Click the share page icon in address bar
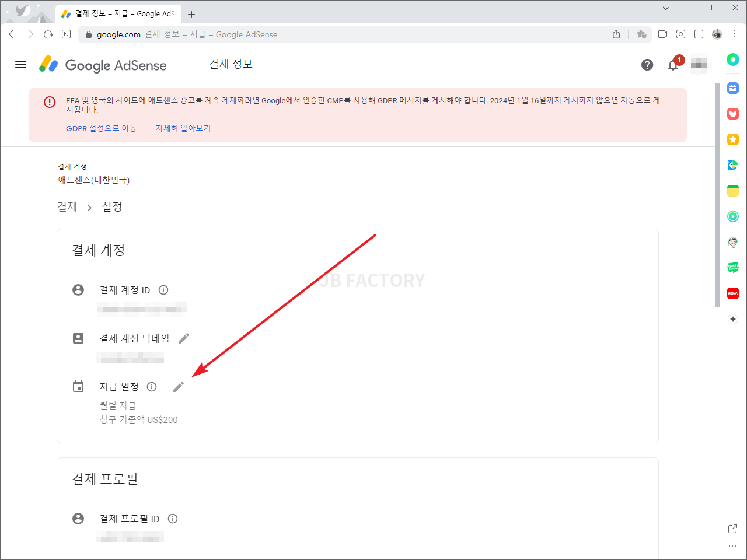This screenshot has height=560, width=747. [616, 34]
